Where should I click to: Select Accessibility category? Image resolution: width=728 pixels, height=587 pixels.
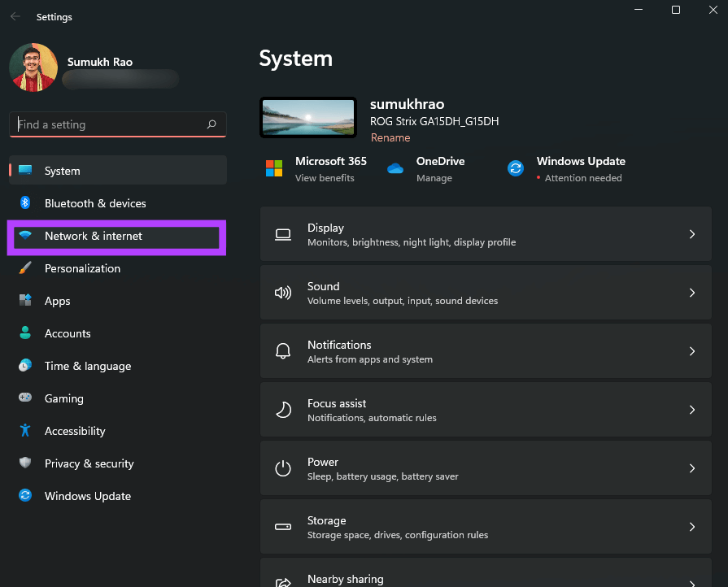[117, 431]
